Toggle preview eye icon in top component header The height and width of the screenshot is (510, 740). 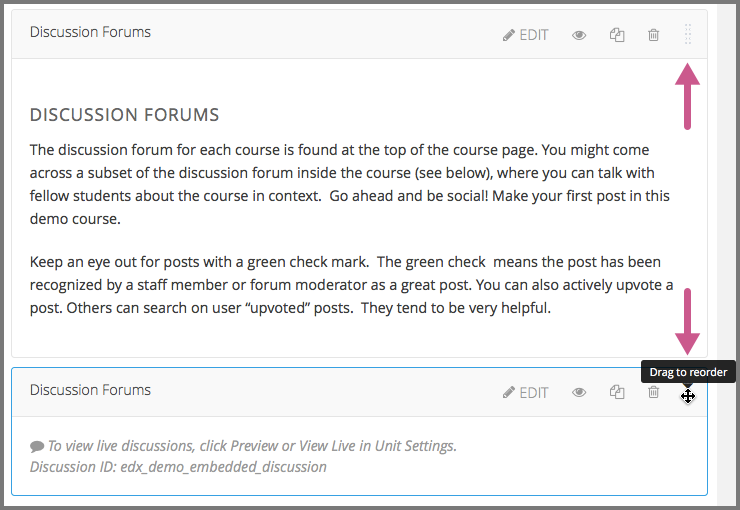(579, 35)
